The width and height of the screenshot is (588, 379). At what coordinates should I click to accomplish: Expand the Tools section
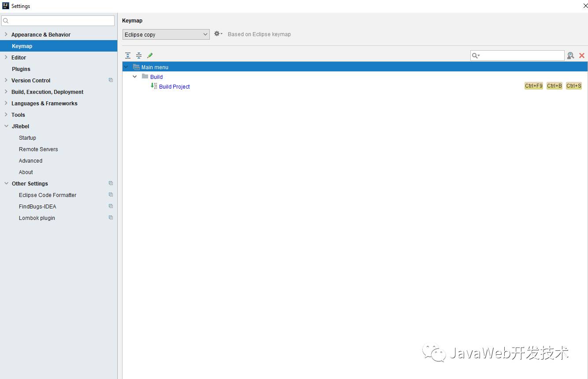click(6, 115)
